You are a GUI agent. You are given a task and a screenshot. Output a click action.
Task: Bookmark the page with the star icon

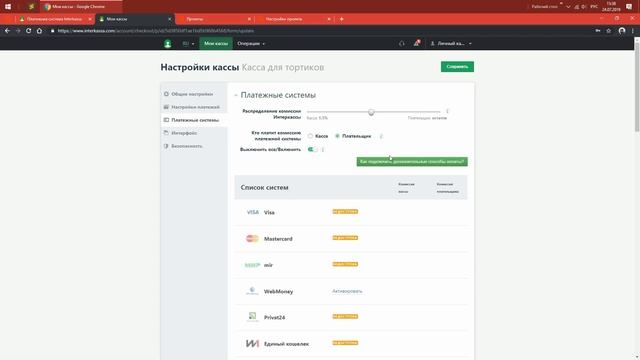pyautogui.click(x=609, y=31)
